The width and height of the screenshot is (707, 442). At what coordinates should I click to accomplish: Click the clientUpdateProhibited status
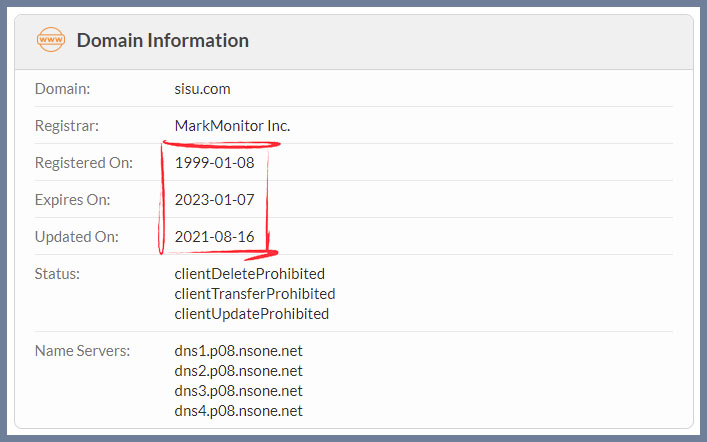[x=251, y=314]
